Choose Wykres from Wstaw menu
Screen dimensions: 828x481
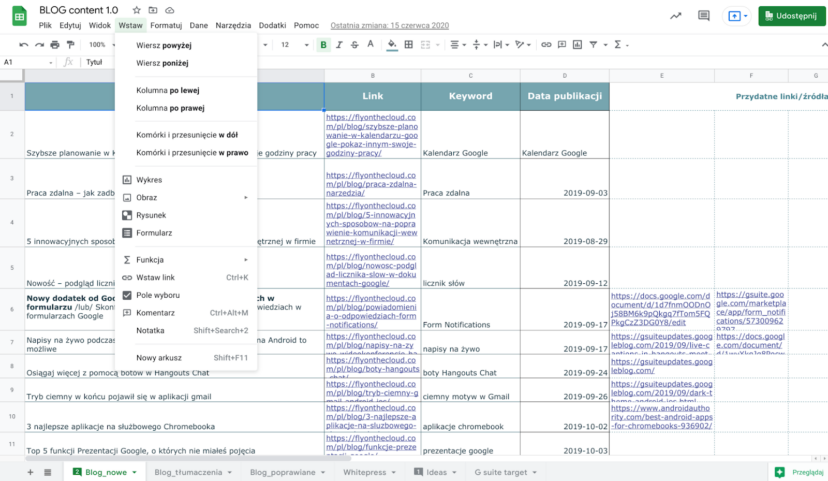[x=186, y=180]
